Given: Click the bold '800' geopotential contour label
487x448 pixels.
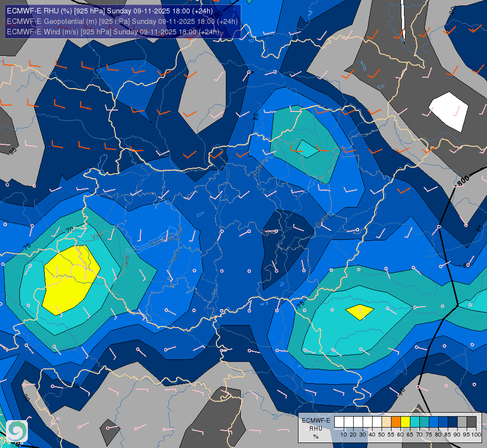Looking at the screenshot, I should click(x=463, y=181).
